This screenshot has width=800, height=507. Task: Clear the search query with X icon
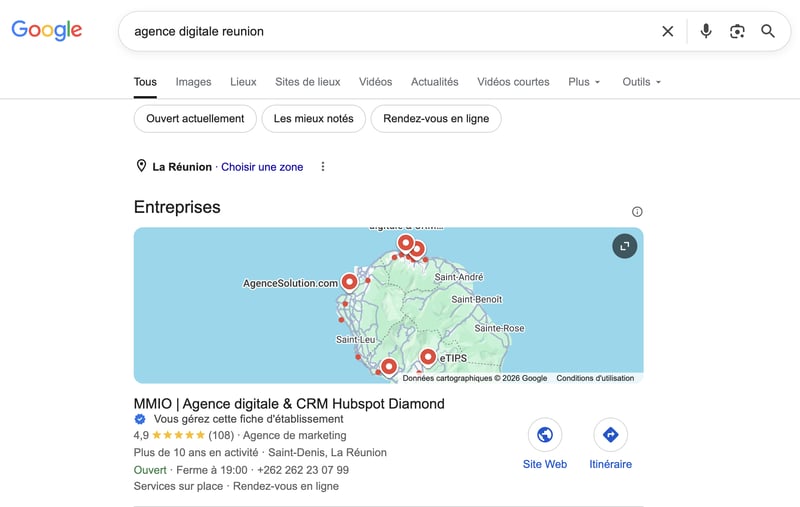pos(667,31)
